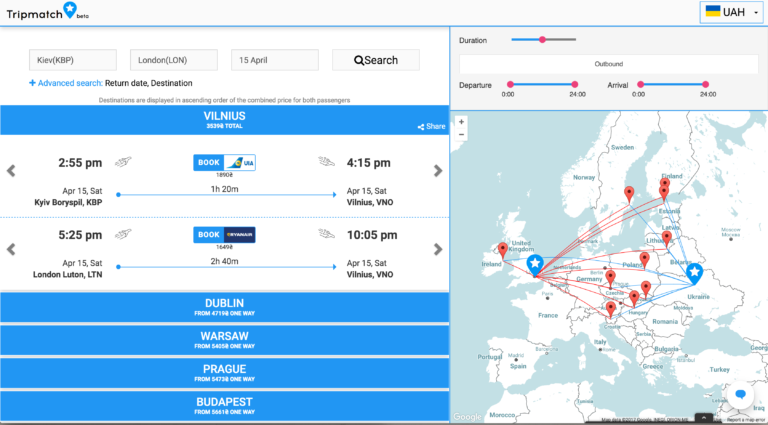Click takeoff plane icon beside 2:55 pm

click(x=123, y=162)
